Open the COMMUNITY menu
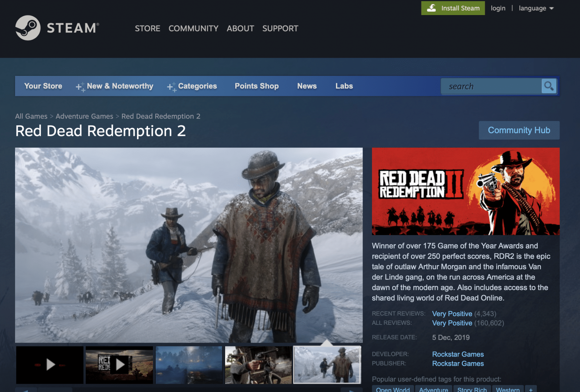580x392 pixels. click(193, 28)
